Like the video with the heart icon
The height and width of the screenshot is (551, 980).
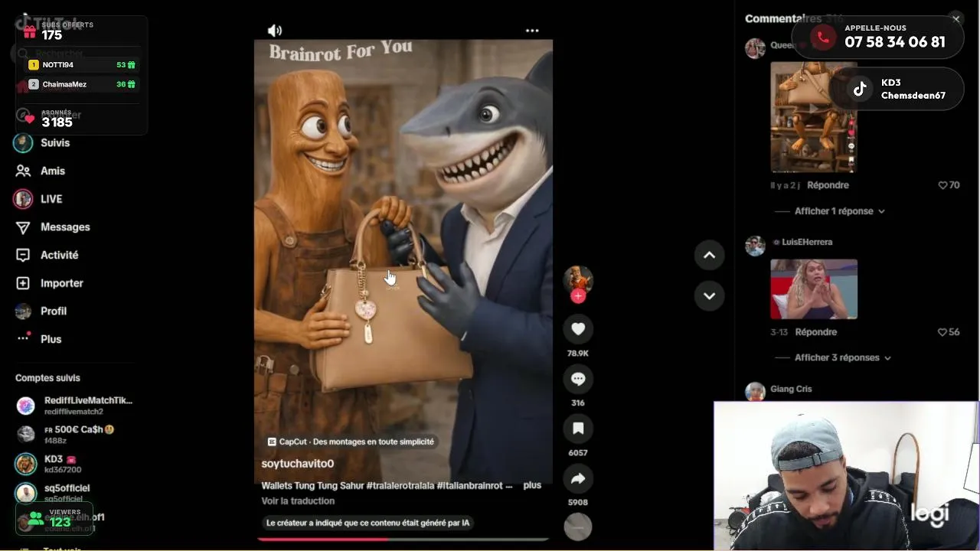[578, 329]
